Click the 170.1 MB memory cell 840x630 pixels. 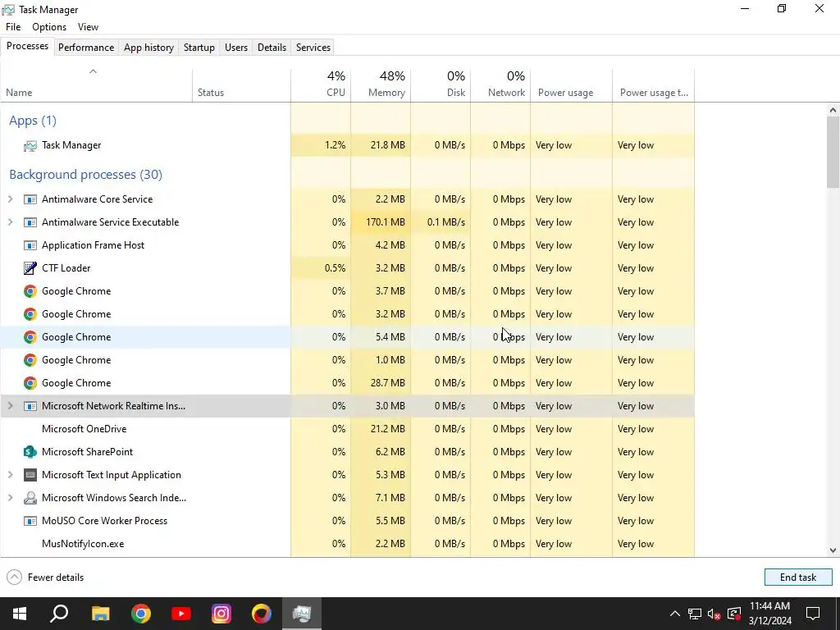click(381, 222)
